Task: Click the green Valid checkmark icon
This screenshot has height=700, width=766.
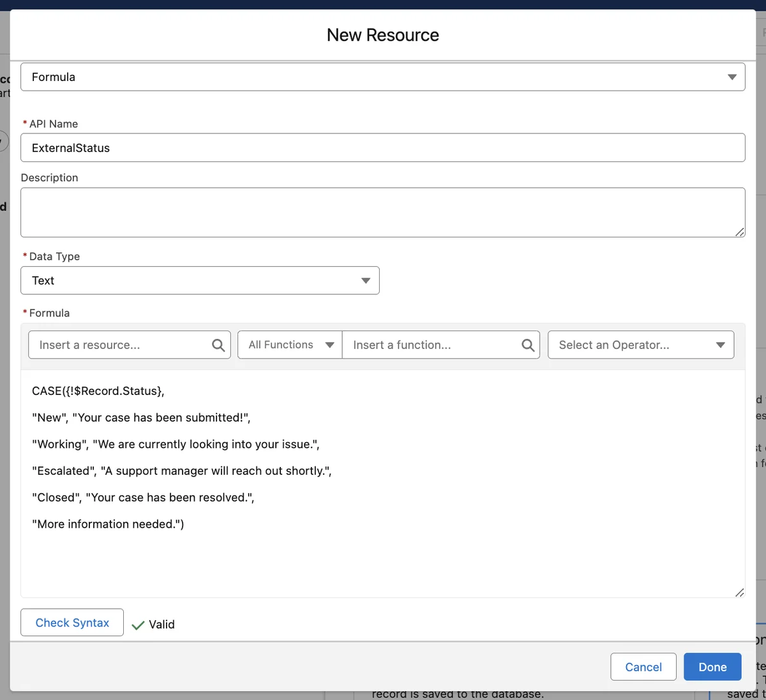Action: pos(138,625)
